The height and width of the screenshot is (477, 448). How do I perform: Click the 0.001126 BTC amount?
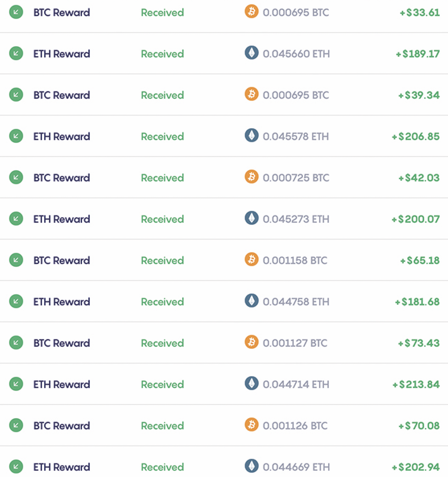[295, 426]
